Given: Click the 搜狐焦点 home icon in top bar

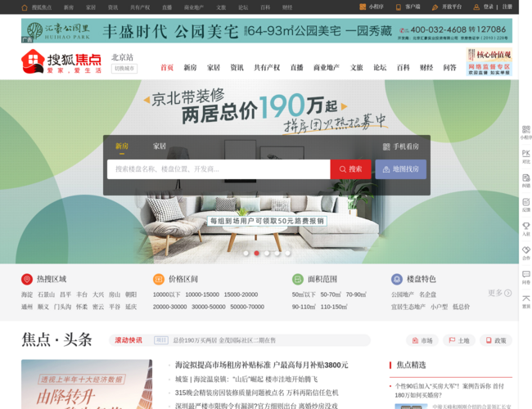Looking at the screenshot, I should (x=25, y=7).
